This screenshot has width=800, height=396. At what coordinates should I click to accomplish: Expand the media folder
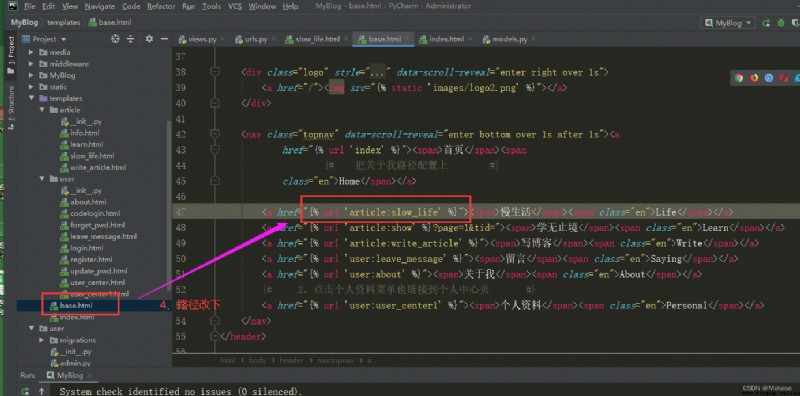click(x=32, y=52)
